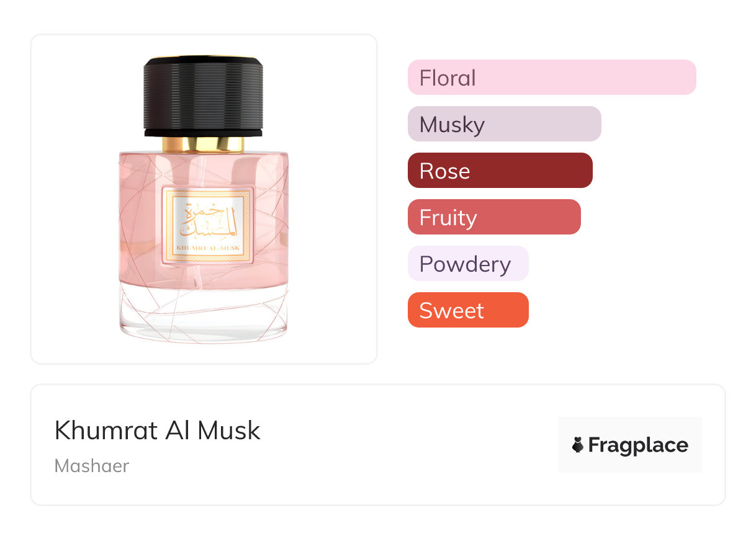Viewport: 756px width, 536px height.
Task: Click the Sweet accord bar
Action: click(x=468, y=310)
